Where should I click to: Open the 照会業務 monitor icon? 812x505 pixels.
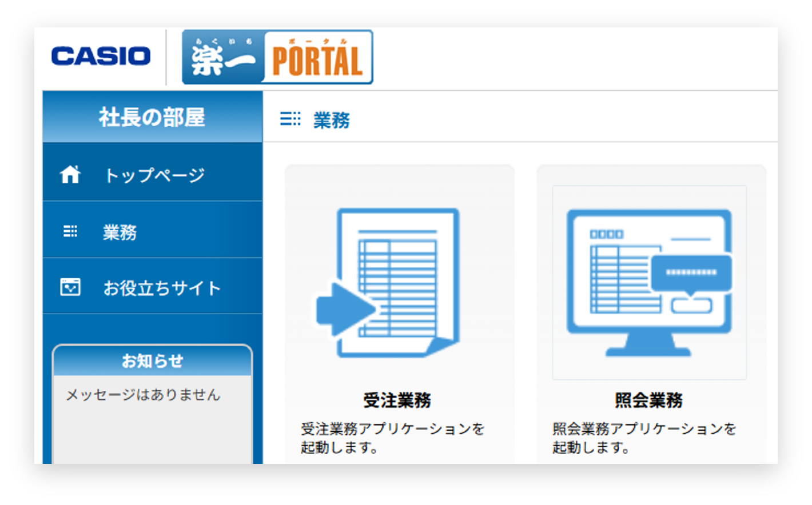point(649,282)
